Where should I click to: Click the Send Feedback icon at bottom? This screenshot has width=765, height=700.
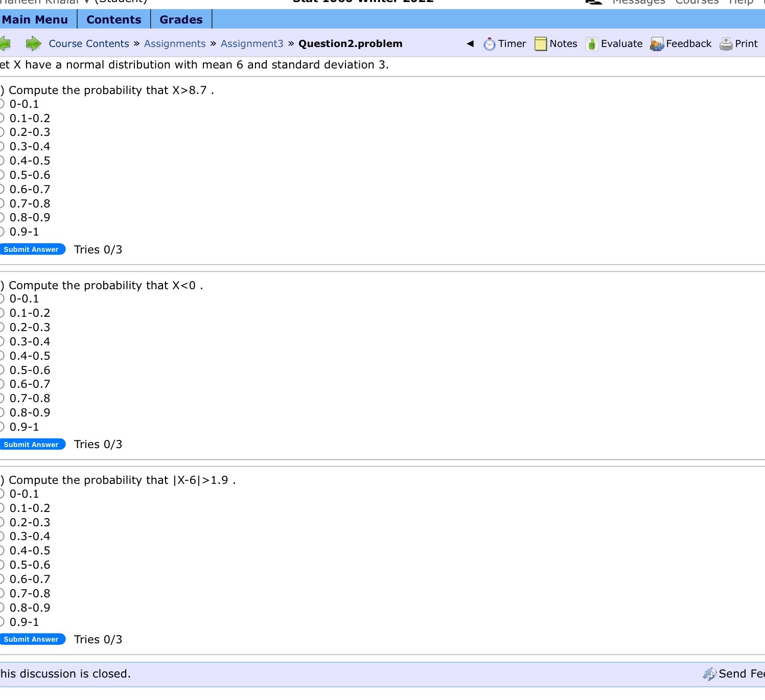point(710,673)
